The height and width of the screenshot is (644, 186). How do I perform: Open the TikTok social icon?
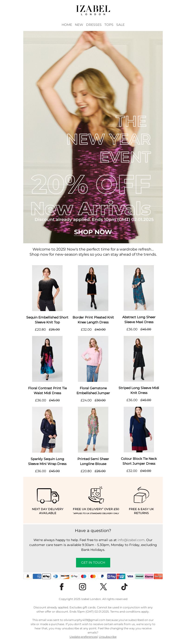124,586
